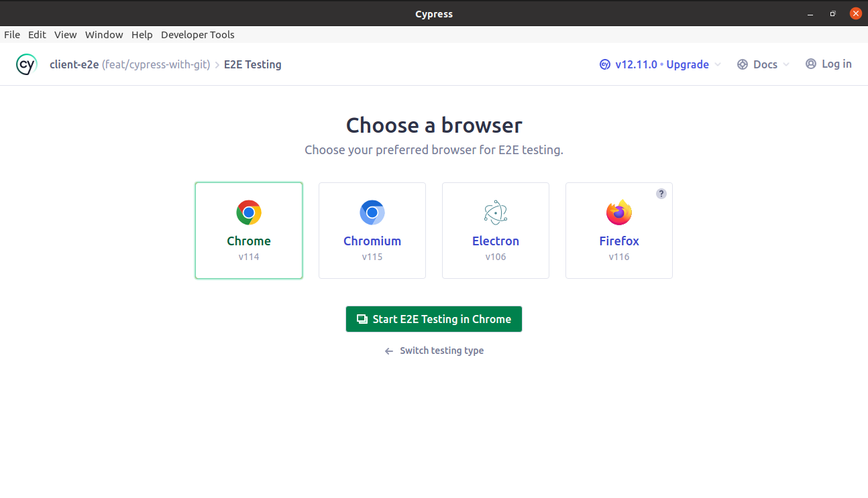Select the E2E Testing breadcrumb item
This screenshot has height=498, width=868.
[x=252, y=64]
